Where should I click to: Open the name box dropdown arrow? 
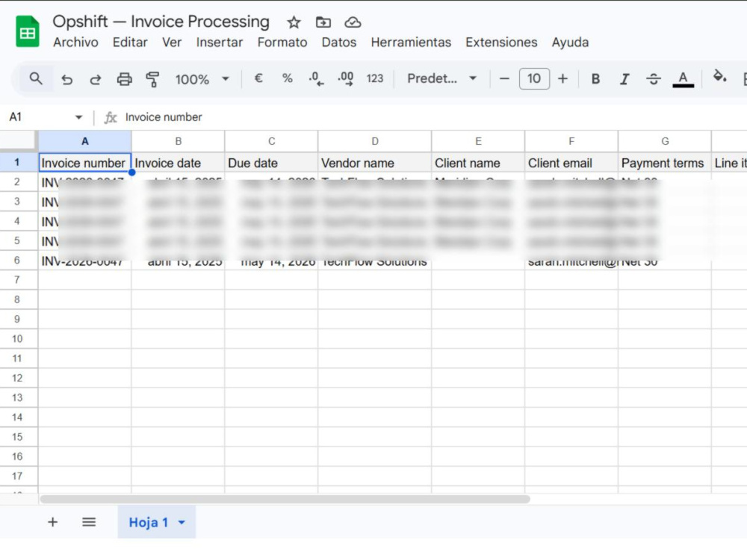(x=78, y=117)
